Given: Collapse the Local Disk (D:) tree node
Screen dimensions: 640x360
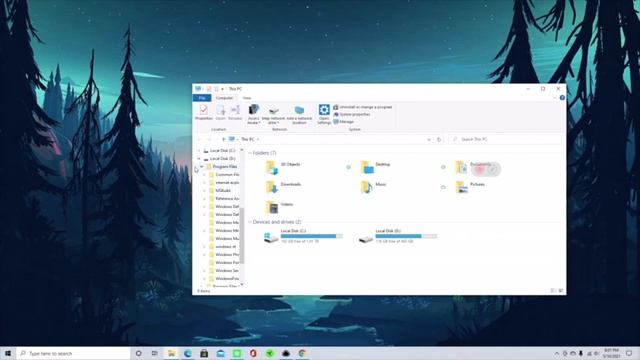Looking at the screenshot, I should click(x=199, y=158).
